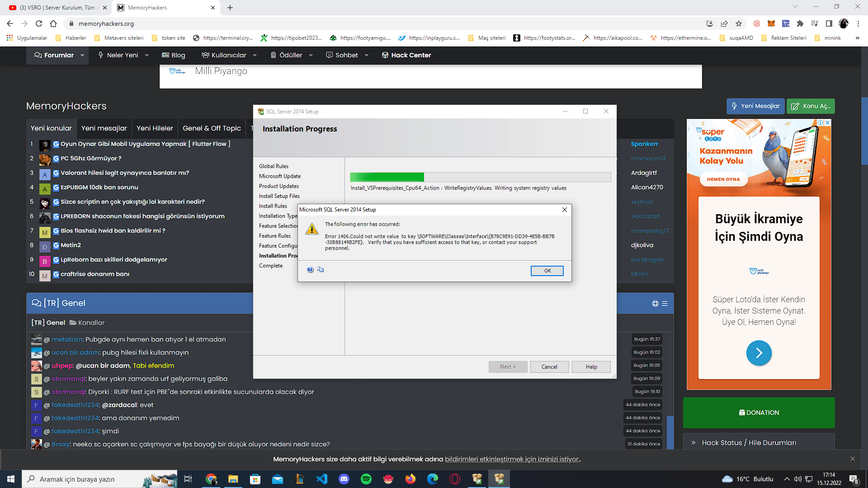
Task: Click the address bar URL field
Action: coord(384,23)
